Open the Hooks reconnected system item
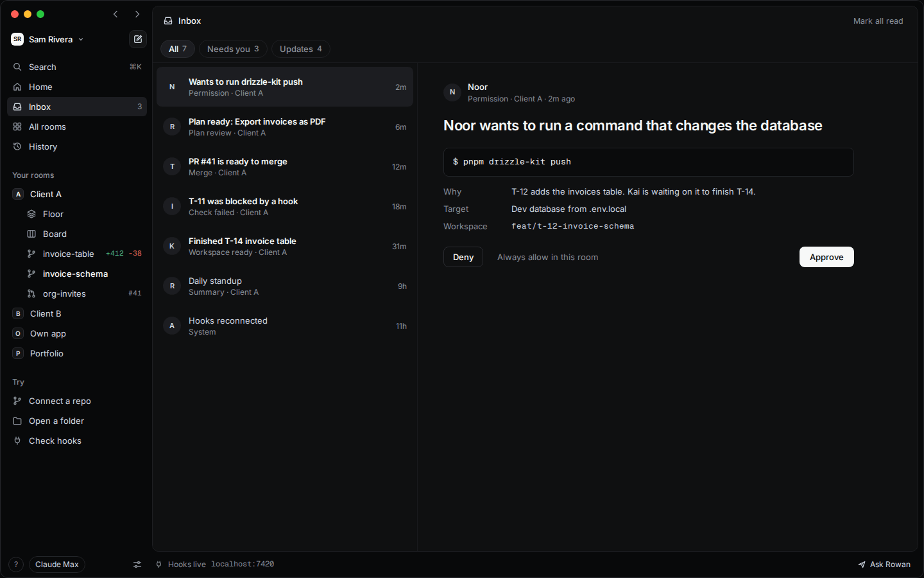The width and height of the screenshot is (924, 578). pos(285,326)
